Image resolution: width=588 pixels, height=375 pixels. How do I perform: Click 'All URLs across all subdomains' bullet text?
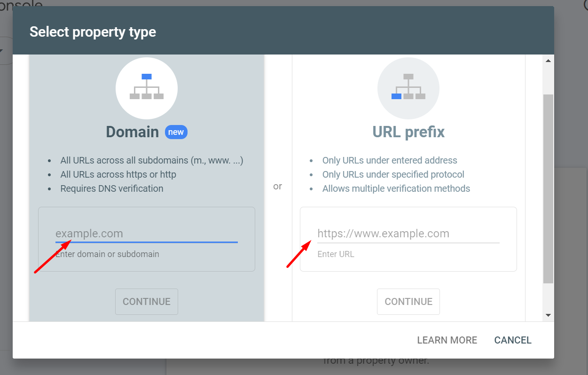pos(152,160)
